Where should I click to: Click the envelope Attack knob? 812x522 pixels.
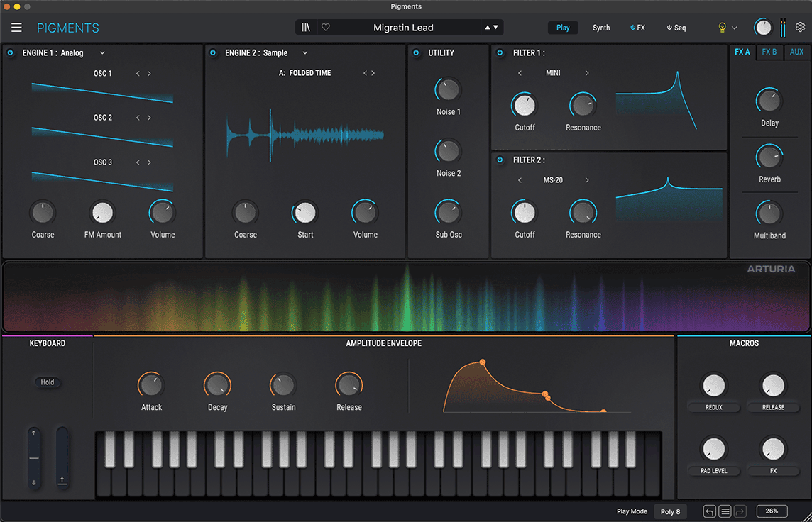pyautogui.click(x=151, y=385)
